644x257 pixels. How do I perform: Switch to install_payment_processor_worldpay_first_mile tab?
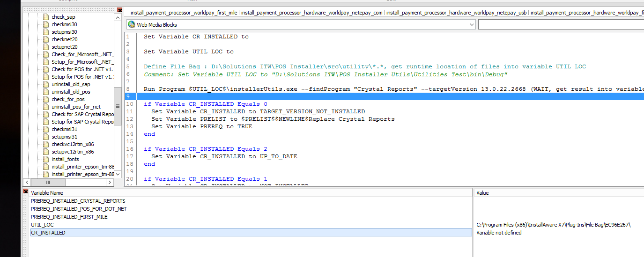(x=184, y=13)
